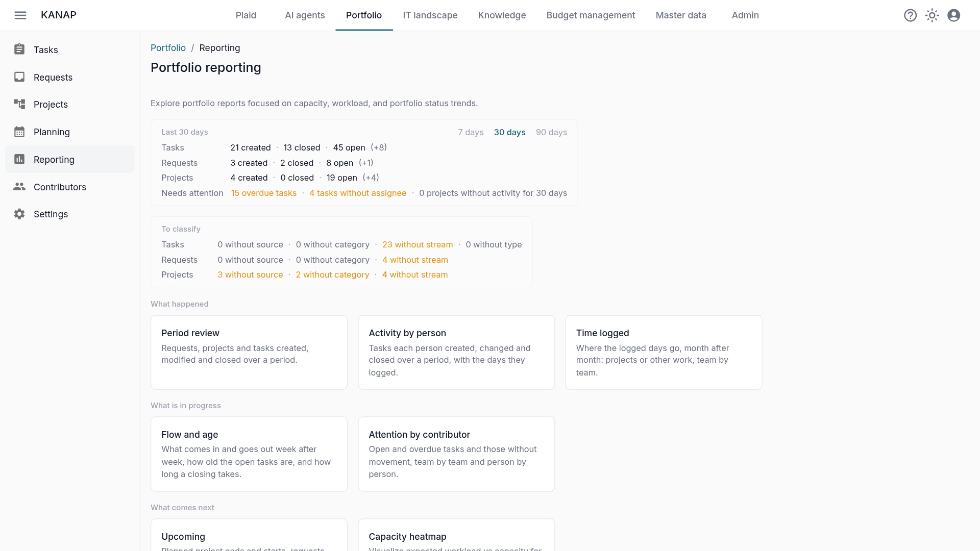Click the Projects tree icon in sidebar
This screenshot has width=980, height=551.
[x=19, y=104]
